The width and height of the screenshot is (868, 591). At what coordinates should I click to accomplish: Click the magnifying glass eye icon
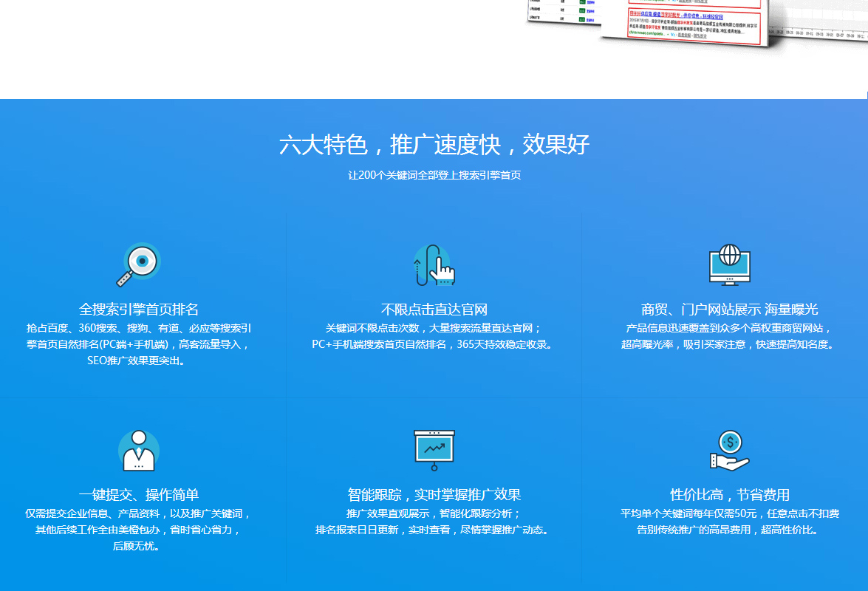click(139, 264)
